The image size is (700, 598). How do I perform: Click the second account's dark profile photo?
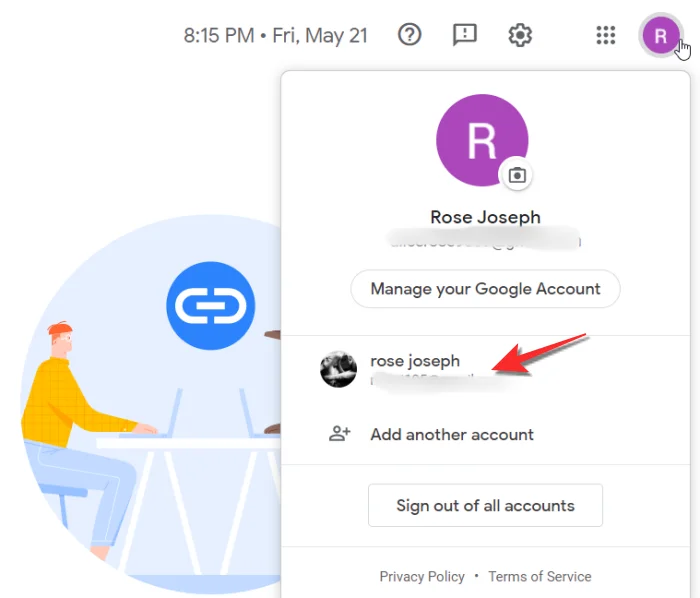(339, 369)
